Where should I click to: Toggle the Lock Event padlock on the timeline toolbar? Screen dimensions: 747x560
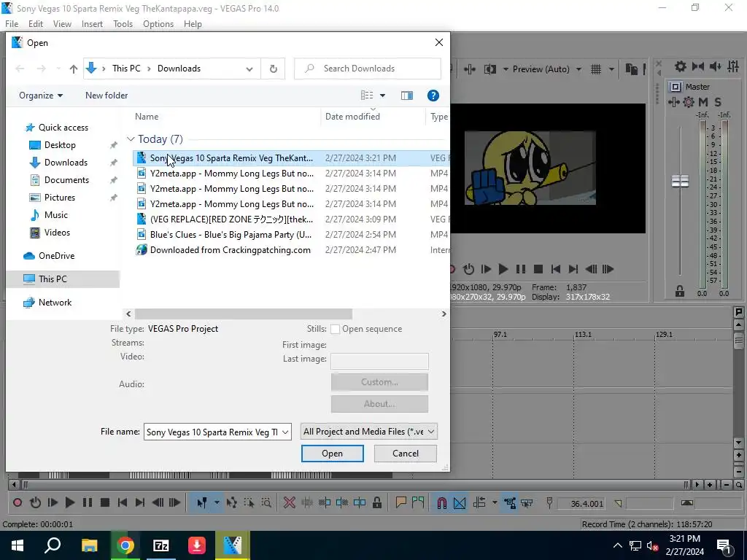tap(377, 502)
